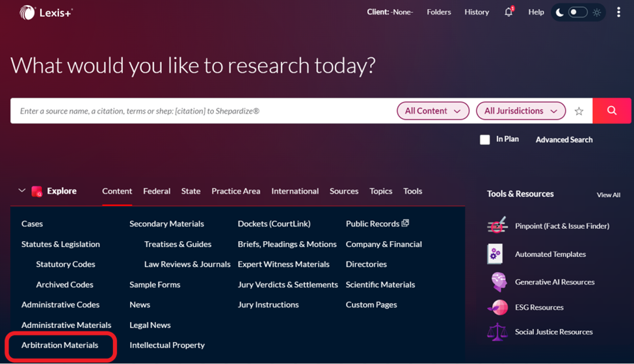Click the red Explore icon
Viewport: 634px width, 364px height.
(37, 191)
